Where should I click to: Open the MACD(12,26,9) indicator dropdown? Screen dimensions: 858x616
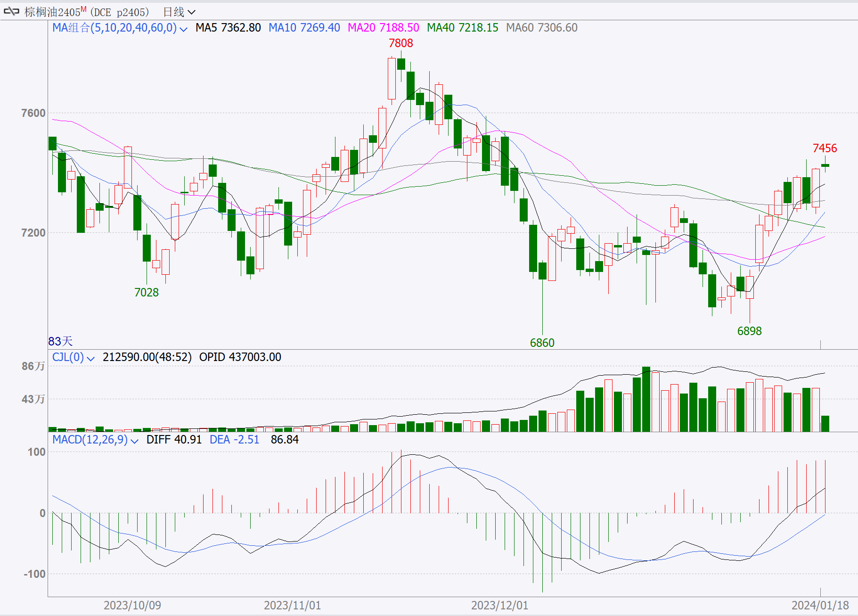tap(134, 441)
